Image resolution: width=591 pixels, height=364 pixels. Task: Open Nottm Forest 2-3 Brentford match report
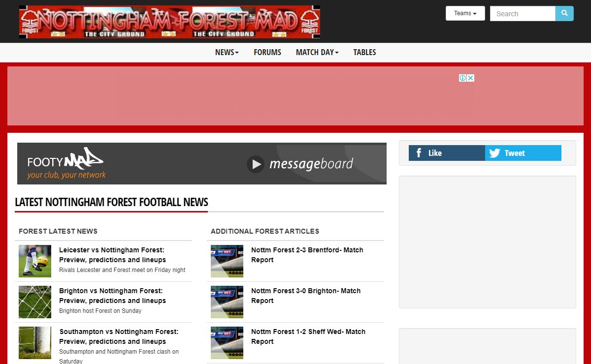click(307, 255)
